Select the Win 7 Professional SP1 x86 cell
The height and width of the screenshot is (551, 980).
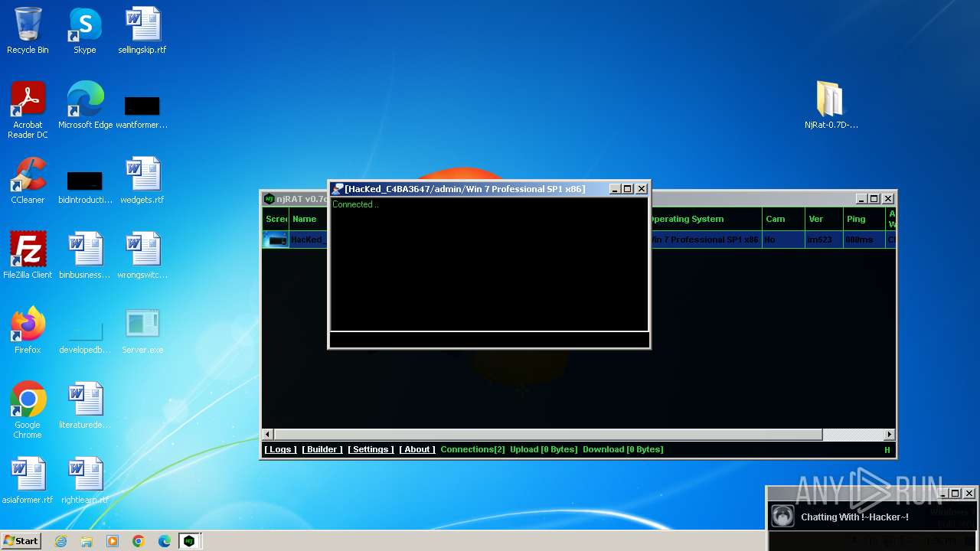click(x=704, y=240)
